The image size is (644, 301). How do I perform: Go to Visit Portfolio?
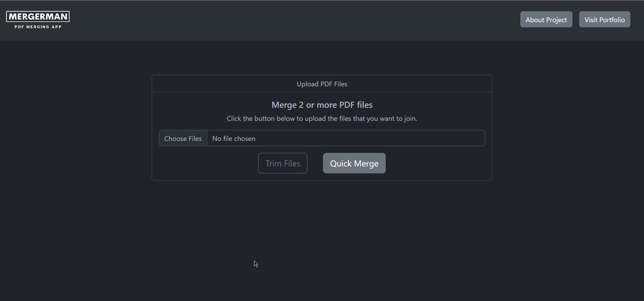click(604, 19)
